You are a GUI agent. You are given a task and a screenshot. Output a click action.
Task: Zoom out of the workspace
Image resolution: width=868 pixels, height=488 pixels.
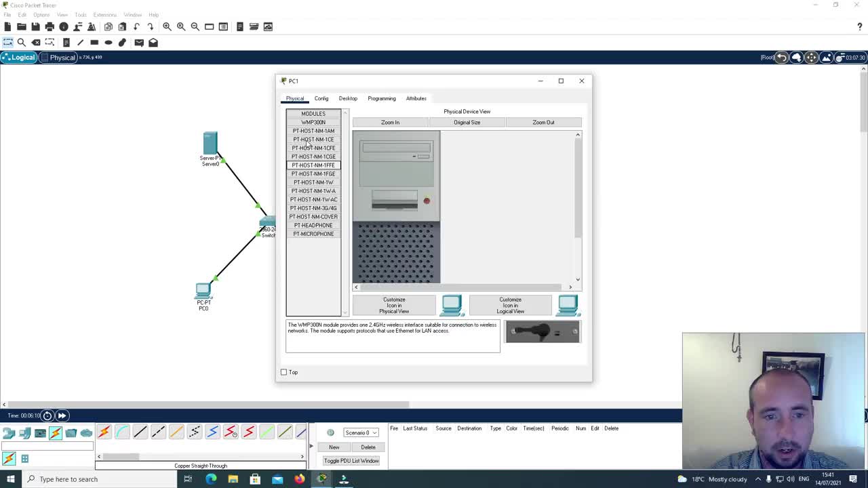[x=195, y=26]
